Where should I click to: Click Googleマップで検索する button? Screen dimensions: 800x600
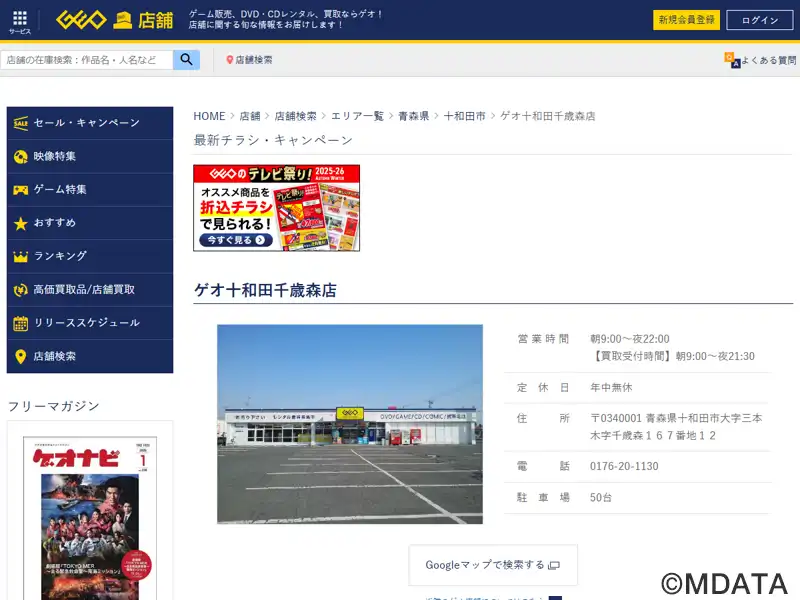(x=492, y=565)
